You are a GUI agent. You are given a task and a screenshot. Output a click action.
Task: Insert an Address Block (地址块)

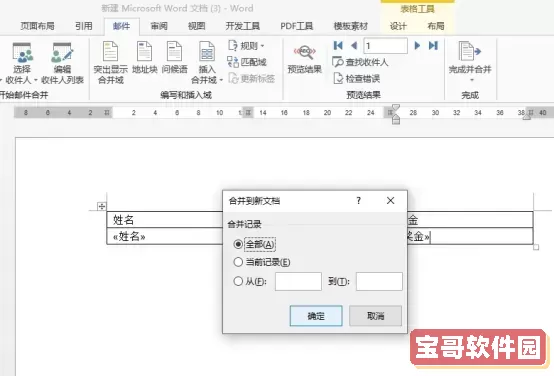click(x=145, y=58)
